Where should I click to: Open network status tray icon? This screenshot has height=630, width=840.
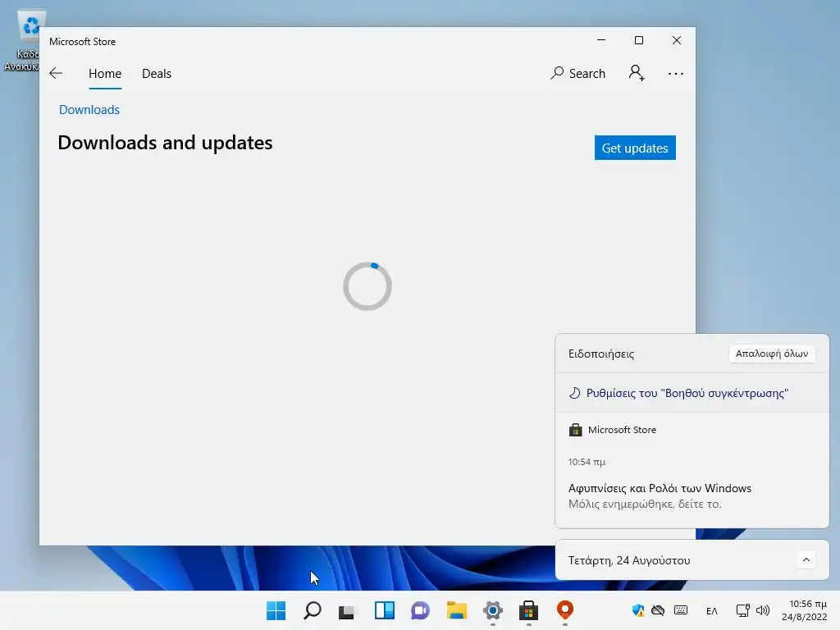click(742, 610)
